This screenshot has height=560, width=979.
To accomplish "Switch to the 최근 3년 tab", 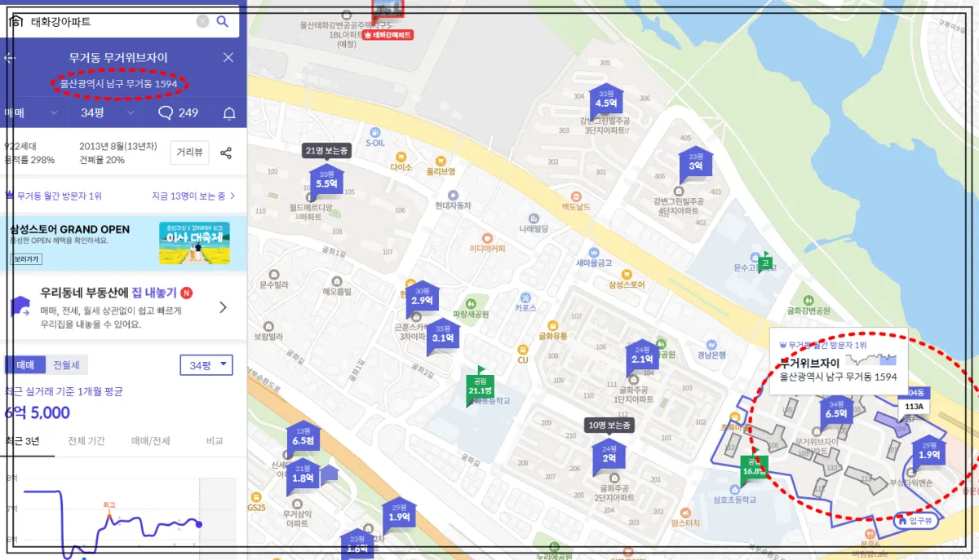I will click(22, 440).
